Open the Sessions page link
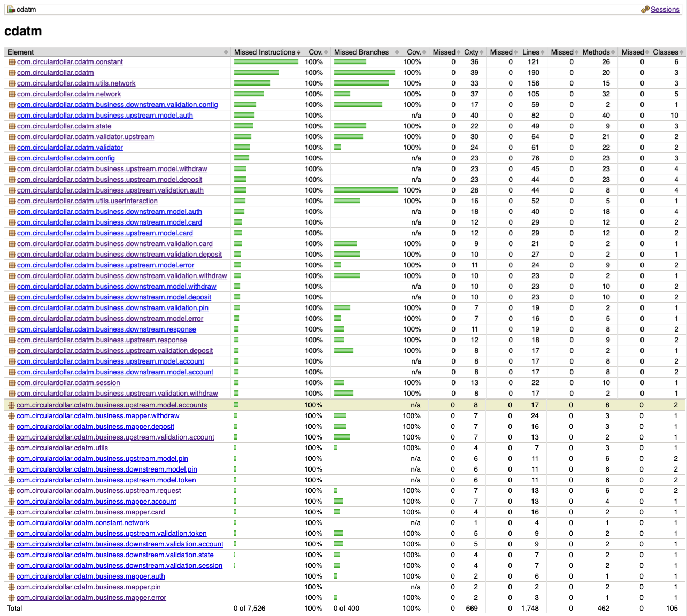Image resolution: width=687 pixels, height=616 pixels. click(665, 9)
